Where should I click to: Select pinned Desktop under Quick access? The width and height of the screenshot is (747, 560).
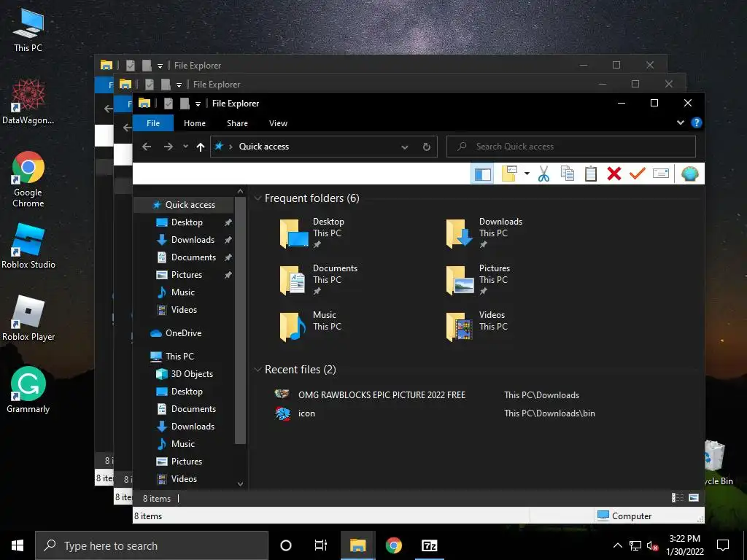click(187, 222)
